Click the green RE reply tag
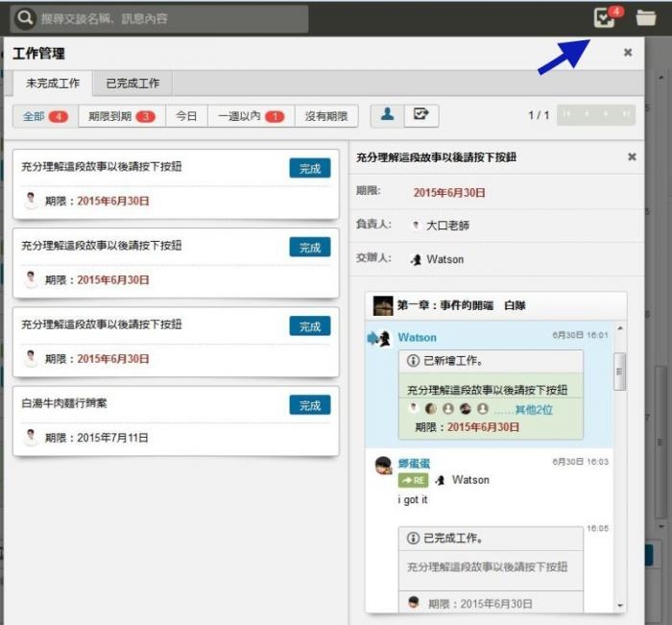Viewport: 672px width, 625px height. click(413, 480)
